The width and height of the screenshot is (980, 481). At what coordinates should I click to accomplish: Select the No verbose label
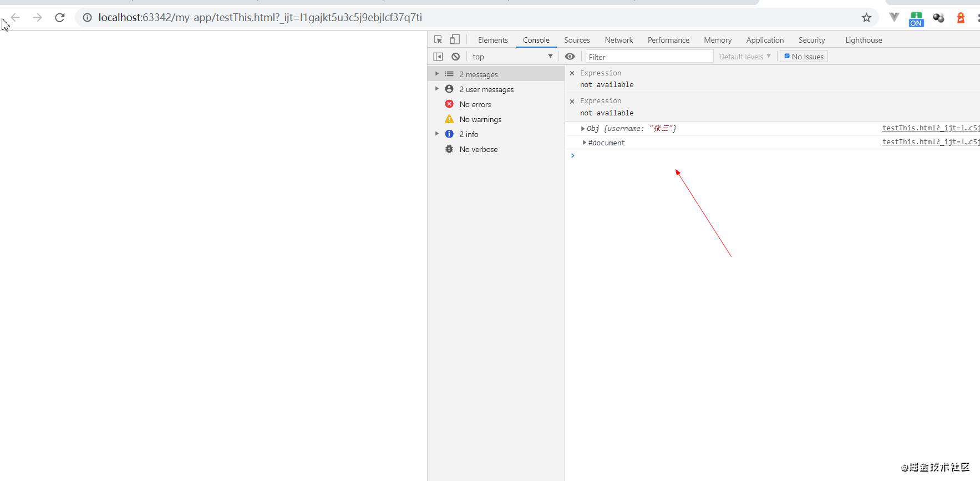click(479, 149)
